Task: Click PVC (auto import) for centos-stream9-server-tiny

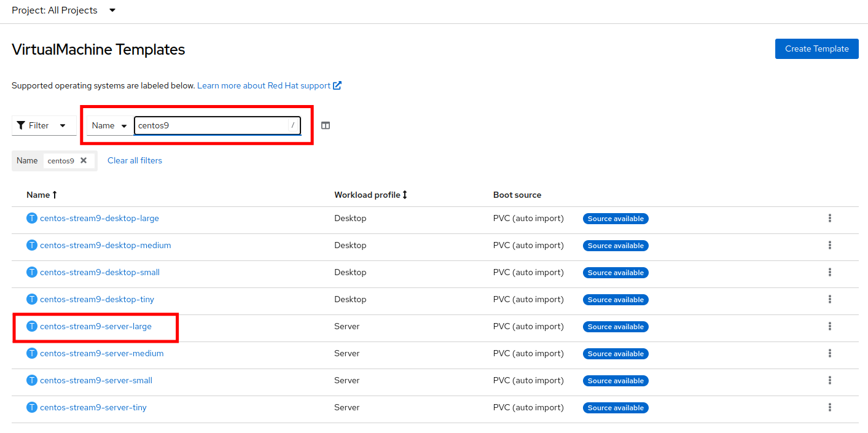Action: point(528,407)
